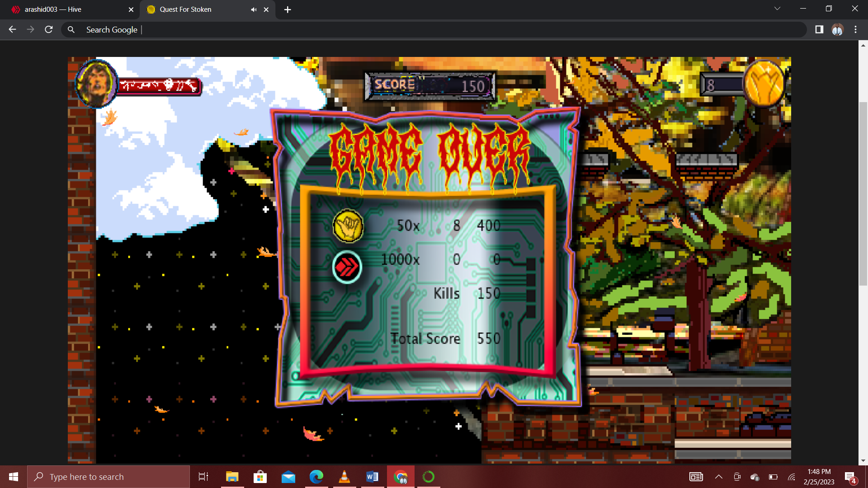Open the browser three-dot menu
This screenshot has height=488, width=868.
[855, 29]
